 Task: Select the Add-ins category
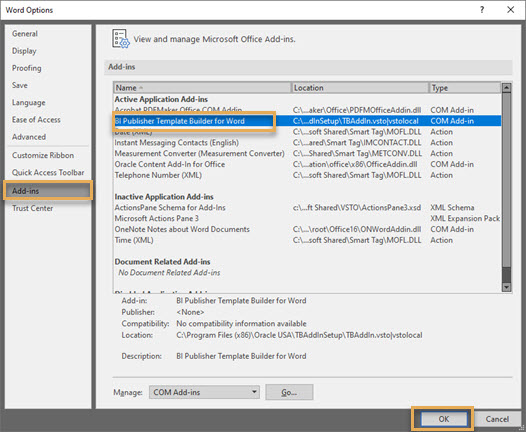pos(48,191)
